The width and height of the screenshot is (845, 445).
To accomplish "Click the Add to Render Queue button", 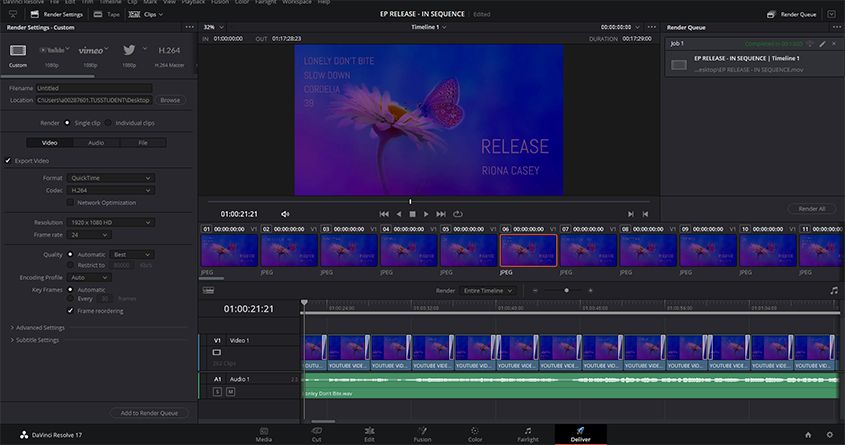I will click(x=149, y=413).
